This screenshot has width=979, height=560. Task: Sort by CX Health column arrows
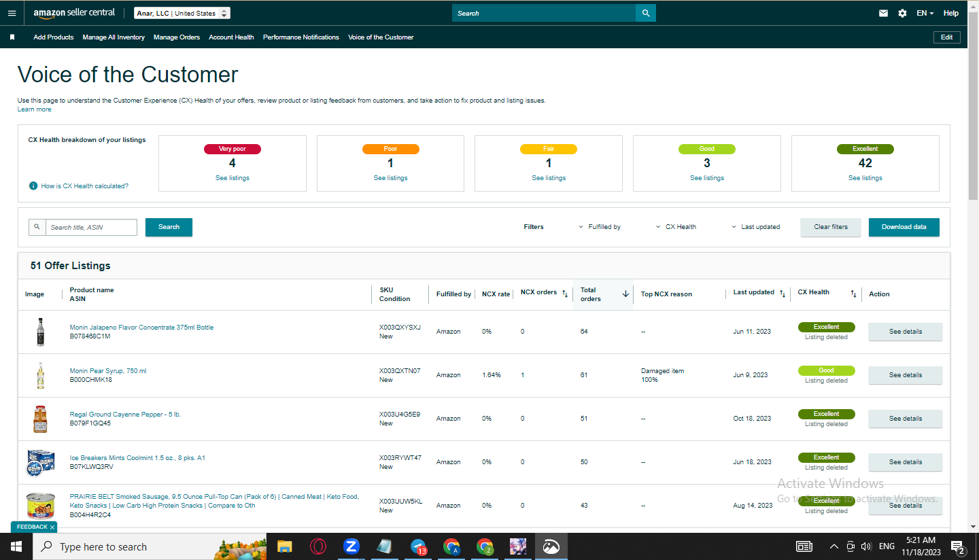(853, 294)
